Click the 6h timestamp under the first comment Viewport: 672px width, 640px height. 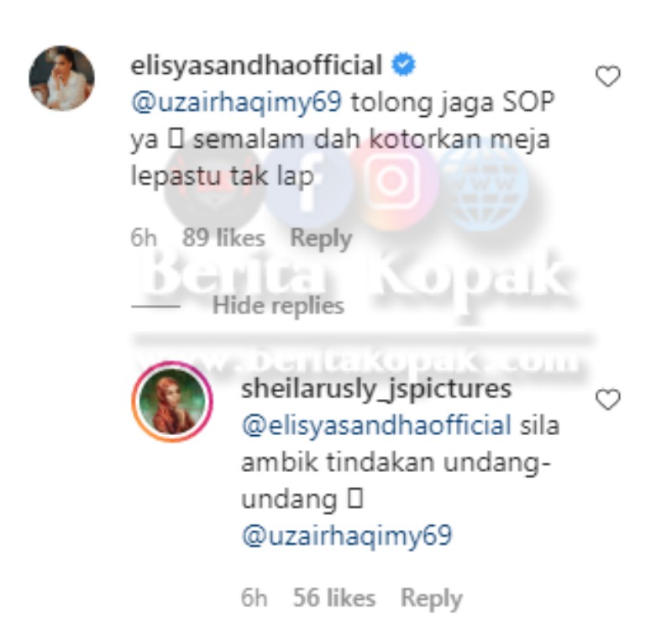pyautogui.click(x=144, y=238)
